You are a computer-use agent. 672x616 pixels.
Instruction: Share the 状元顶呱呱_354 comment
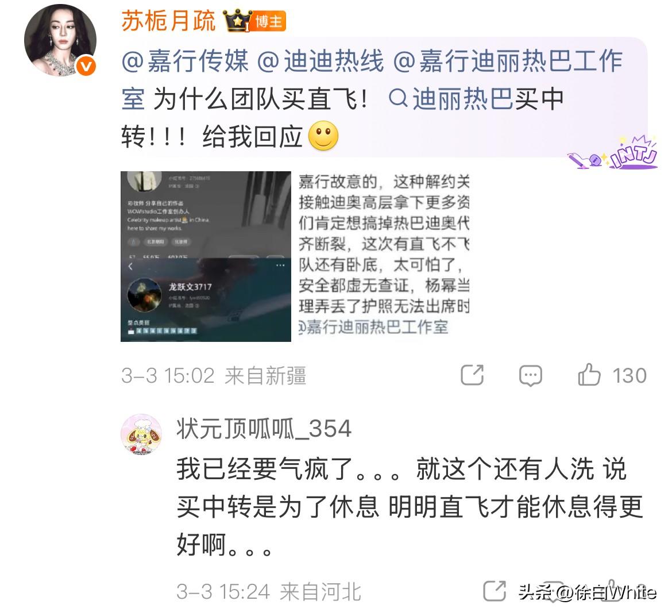coord(495,591)
